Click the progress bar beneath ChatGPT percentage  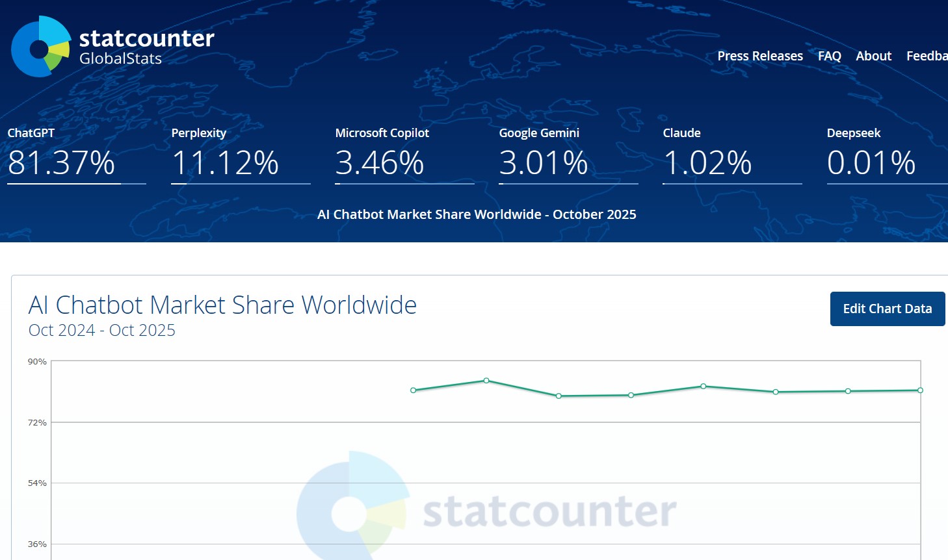[76, 184]
